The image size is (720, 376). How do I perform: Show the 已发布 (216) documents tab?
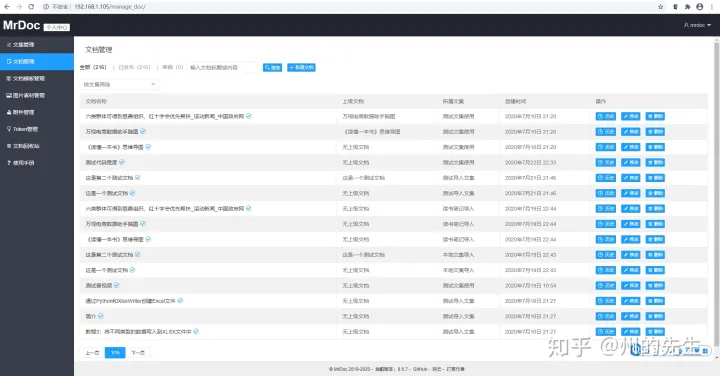click(x=134, y=67)
